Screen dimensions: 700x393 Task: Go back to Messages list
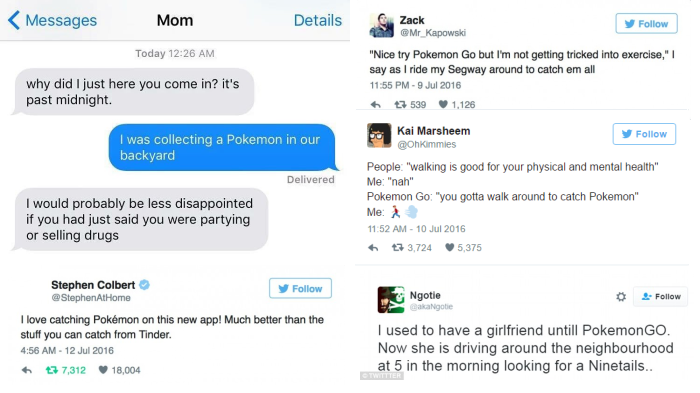tap(52, 20)
